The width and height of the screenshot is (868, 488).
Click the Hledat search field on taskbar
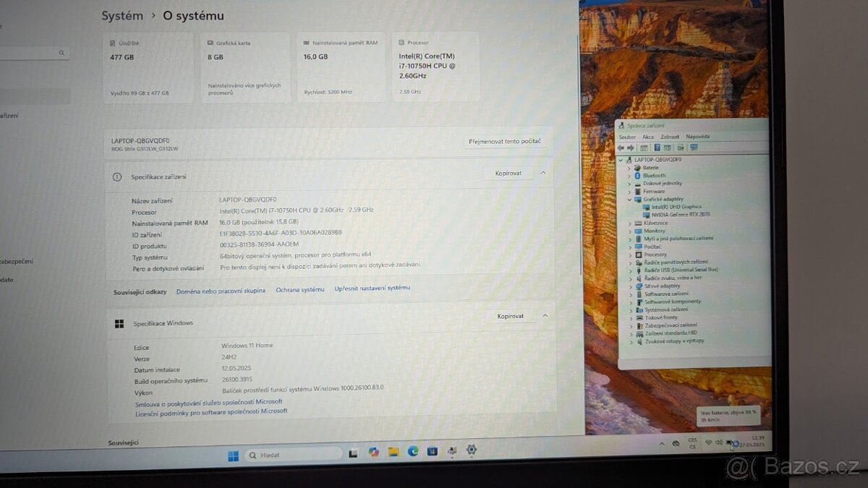pyautogui.click(x=293, y=455)
